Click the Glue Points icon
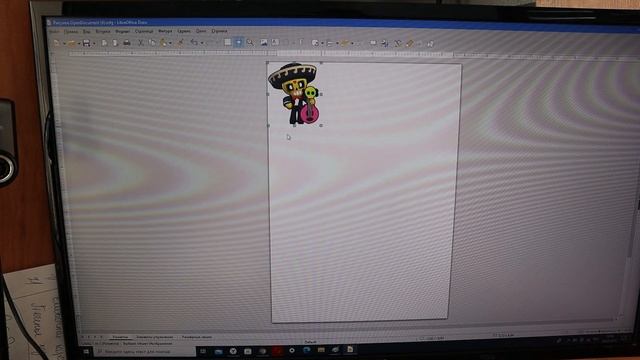The image size is (640, 360). click(x=410, y=43)
